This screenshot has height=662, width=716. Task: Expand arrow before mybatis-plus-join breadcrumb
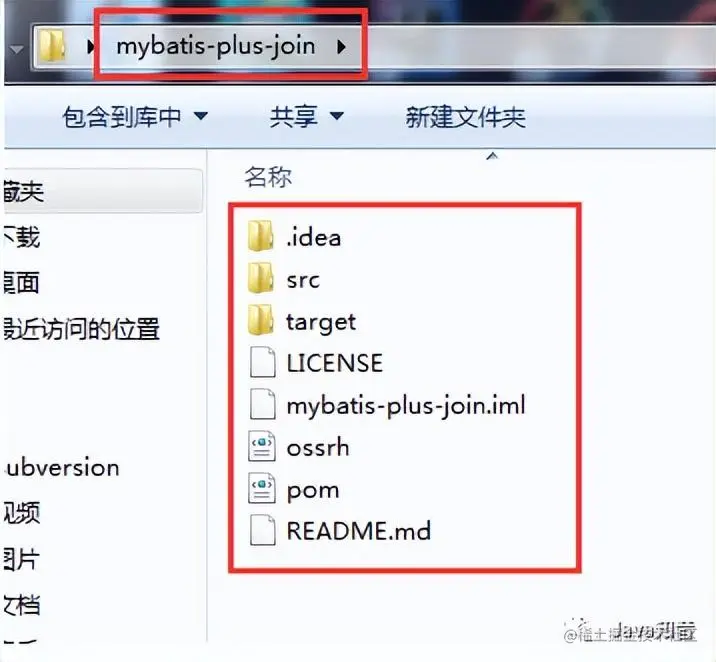[x=90, y=46]
